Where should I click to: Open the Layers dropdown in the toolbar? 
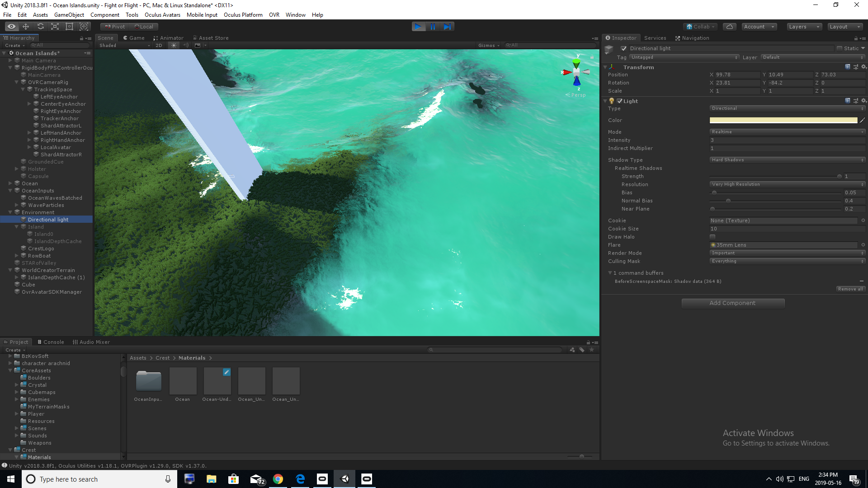803,27
